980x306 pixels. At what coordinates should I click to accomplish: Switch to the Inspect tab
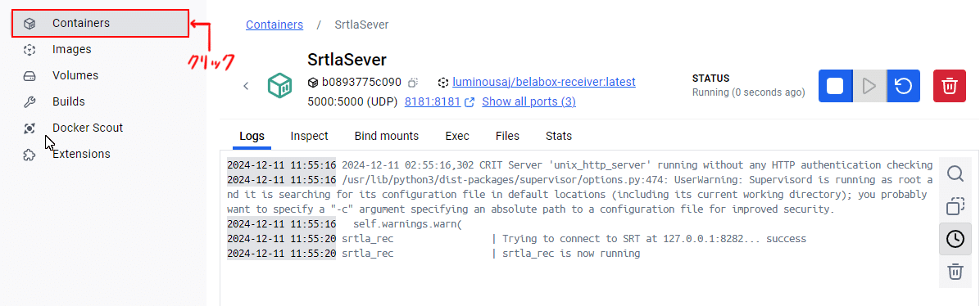click(310, 136)
